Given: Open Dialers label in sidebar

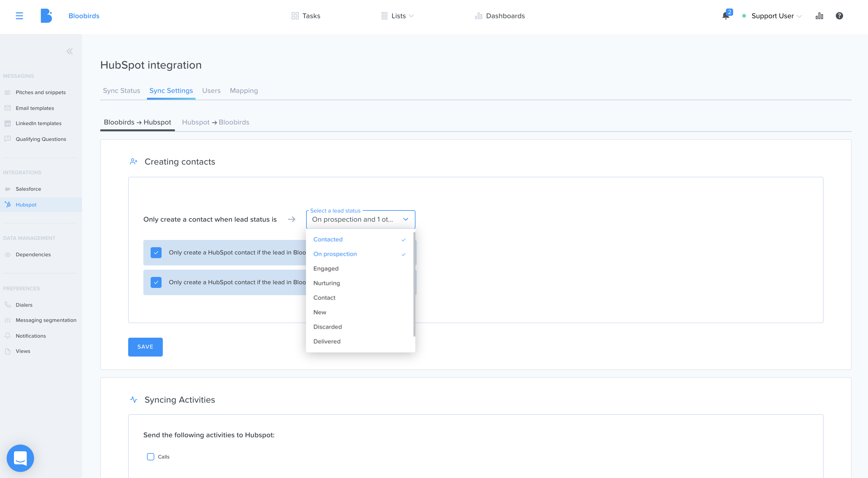Looking at the screenshot, I should pyautogui.click(x=24, y=305).
